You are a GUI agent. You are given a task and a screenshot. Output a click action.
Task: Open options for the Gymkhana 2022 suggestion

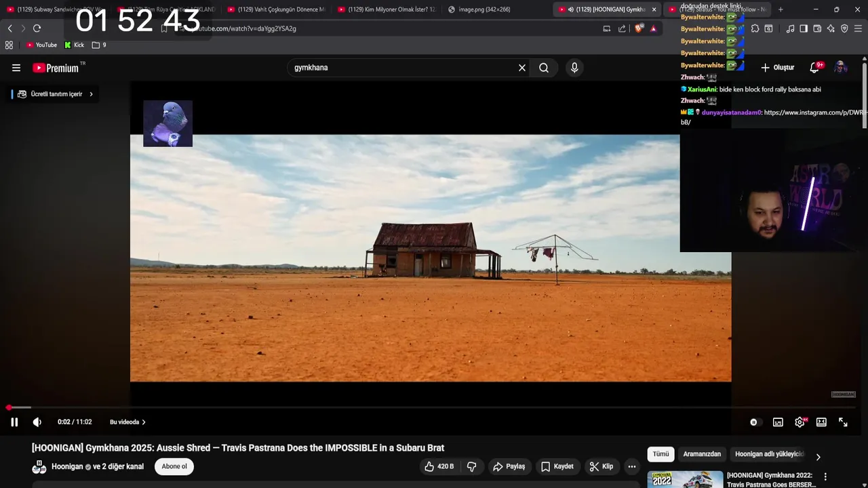pos(825,477)
